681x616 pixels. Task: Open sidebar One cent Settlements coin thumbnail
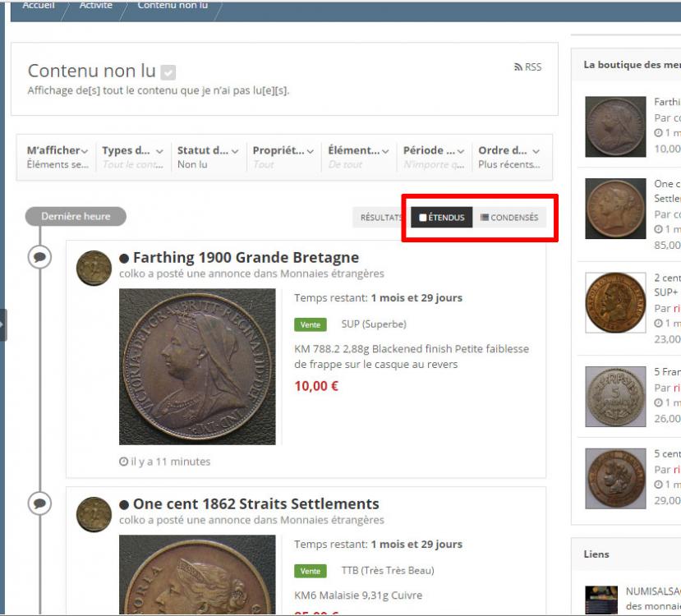tap(615, 209)
